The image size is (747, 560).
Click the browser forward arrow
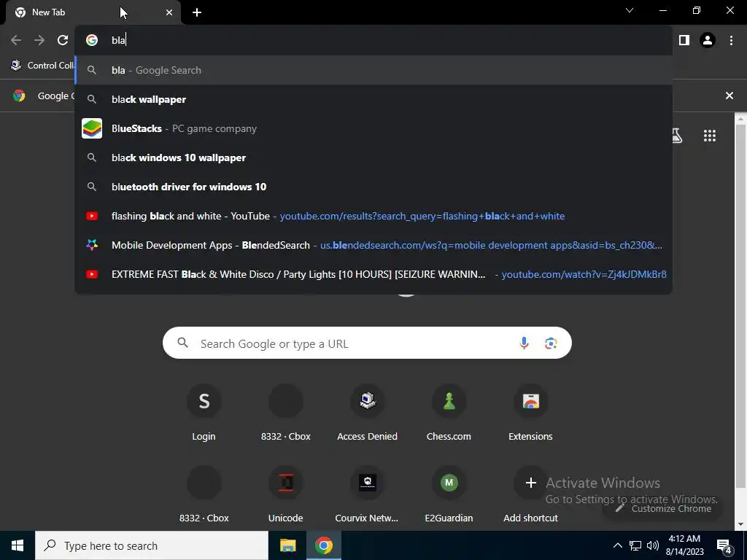click(x=39, y=40)
